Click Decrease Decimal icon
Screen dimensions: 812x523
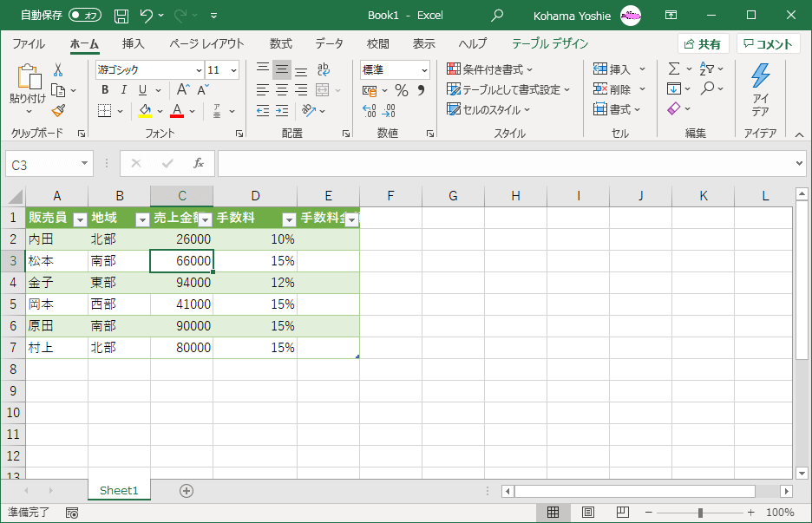click(x=389, y=110)
